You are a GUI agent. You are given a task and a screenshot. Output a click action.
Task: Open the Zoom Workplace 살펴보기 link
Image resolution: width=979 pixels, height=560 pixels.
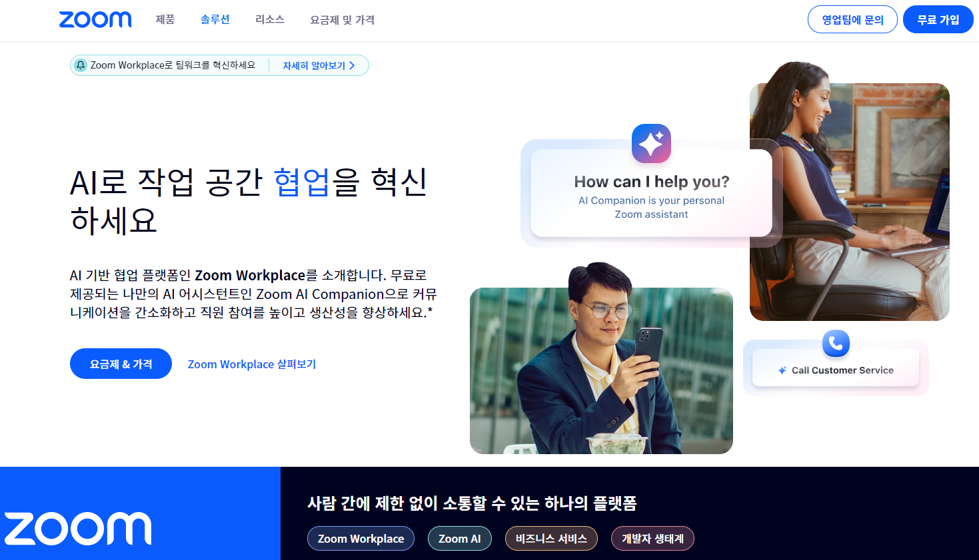[x=251, y=364]
